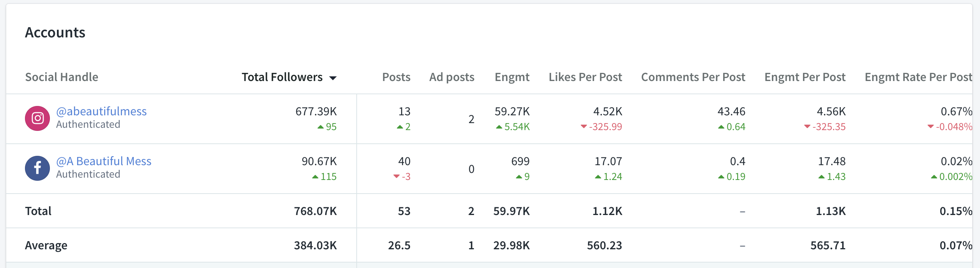Open the @abeautifulmess account link
This screenshot has width=980, height=268.
(101, 111)
